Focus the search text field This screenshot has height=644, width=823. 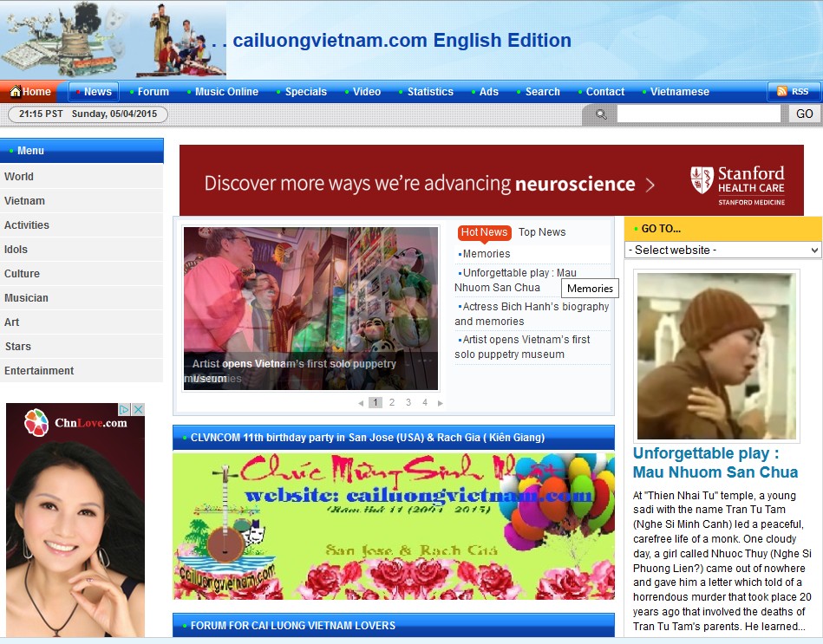pyautogui.click(x=699, y=114)
